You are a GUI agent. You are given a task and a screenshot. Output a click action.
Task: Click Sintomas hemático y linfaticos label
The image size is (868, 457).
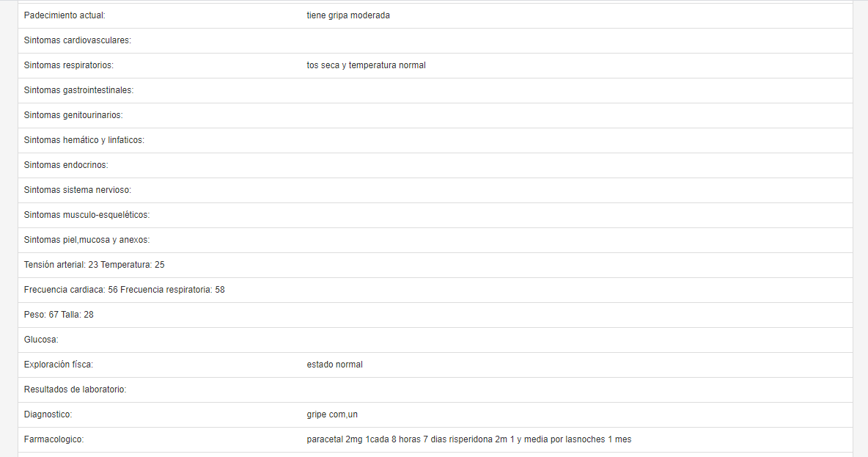click(84, 140)
